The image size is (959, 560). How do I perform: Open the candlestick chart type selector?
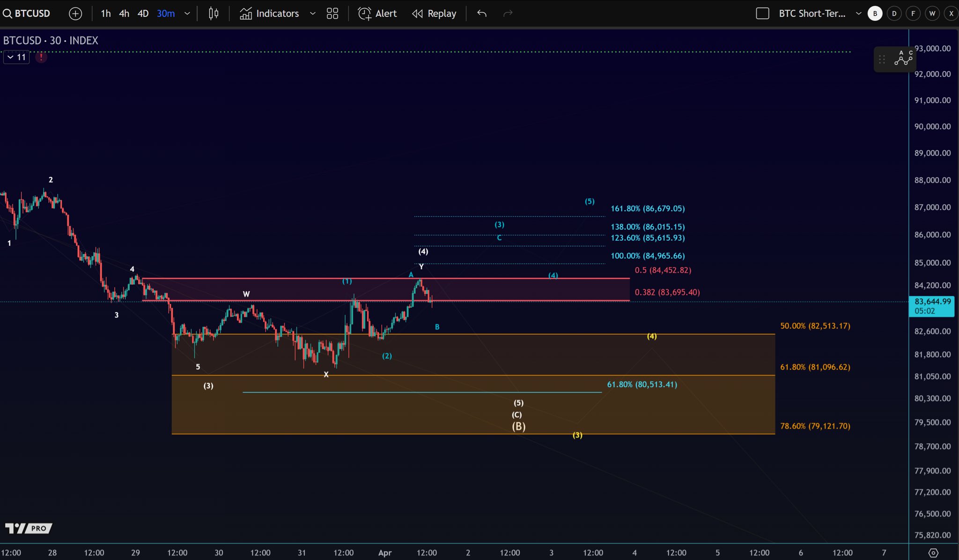click(214, 14)
